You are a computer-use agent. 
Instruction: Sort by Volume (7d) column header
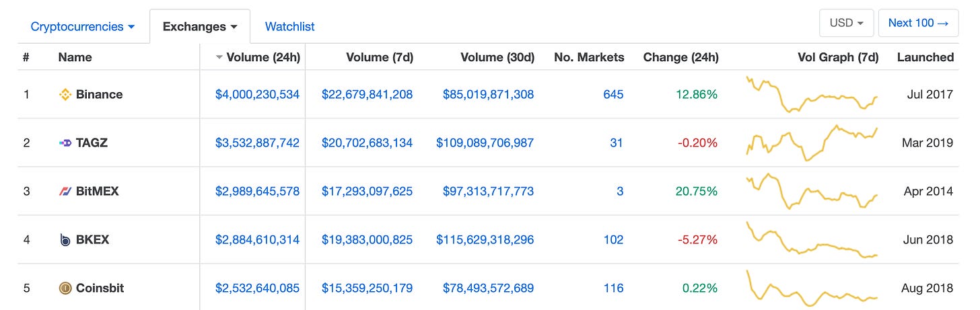[x=380, y=58]
